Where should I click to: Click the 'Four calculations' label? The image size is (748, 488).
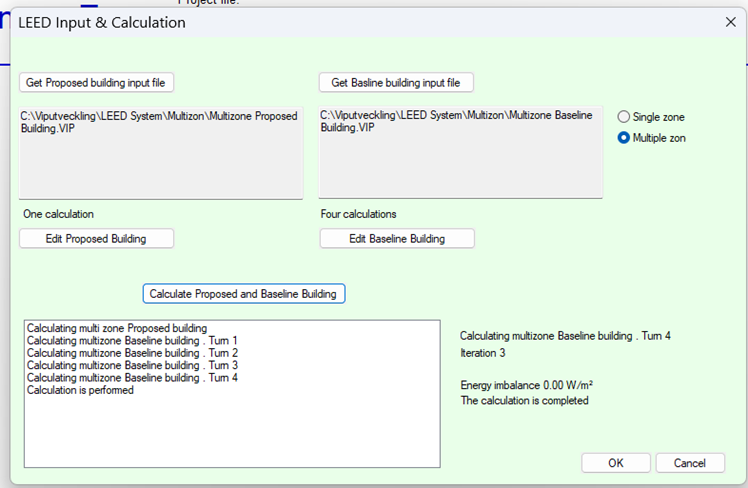point(357,214)
